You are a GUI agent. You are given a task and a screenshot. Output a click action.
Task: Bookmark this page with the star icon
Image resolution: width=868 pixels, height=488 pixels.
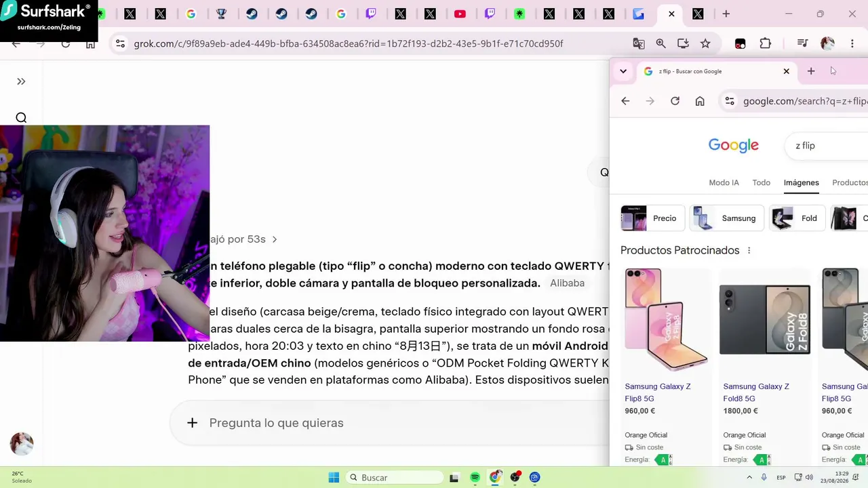(705, 43)
